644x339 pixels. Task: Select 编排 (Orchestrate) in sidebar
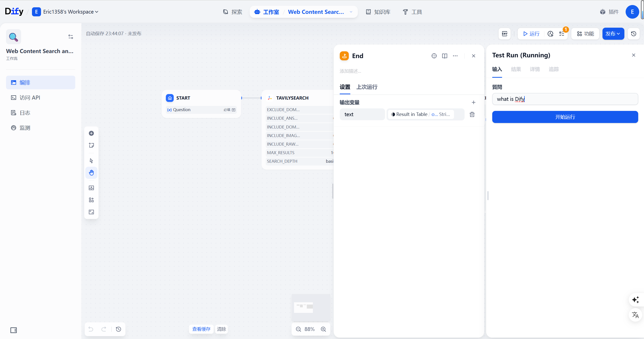(41, 82)
